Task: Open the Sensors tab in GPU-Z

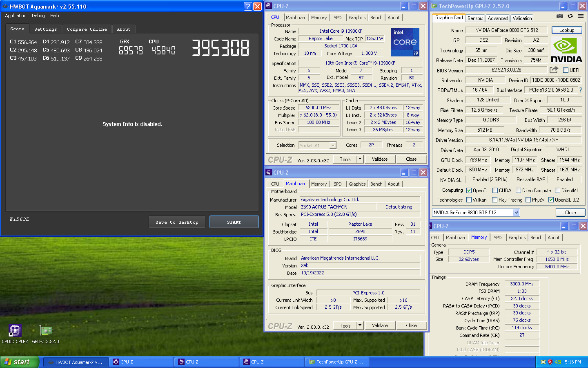Action: point(475,18)
